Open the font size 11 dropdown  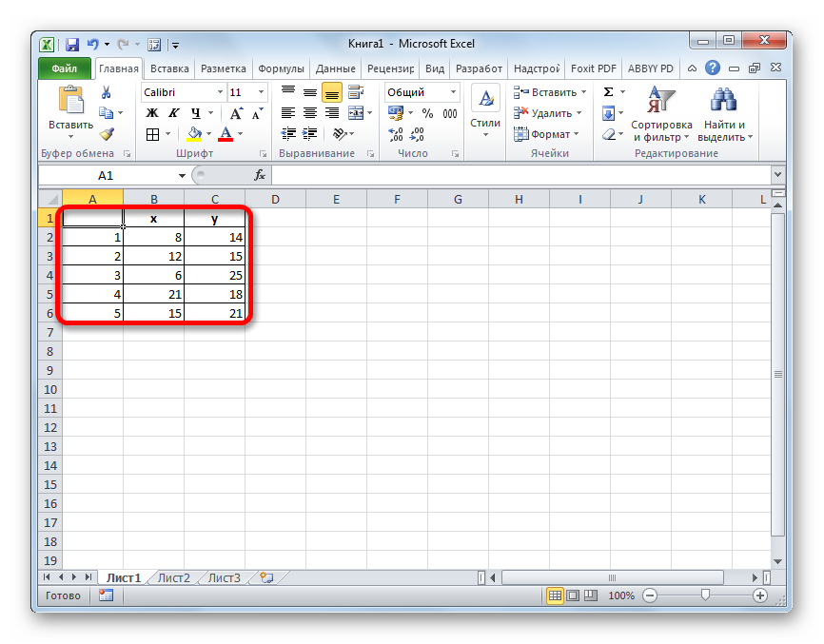[261, 92]
